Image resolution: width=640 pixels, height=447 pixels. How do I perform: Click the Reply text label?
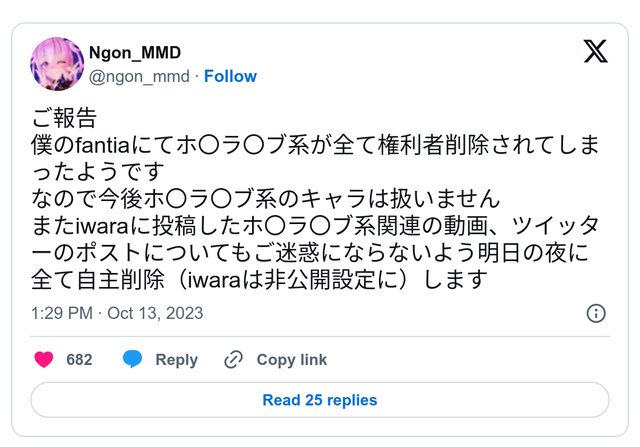(176, 359)
